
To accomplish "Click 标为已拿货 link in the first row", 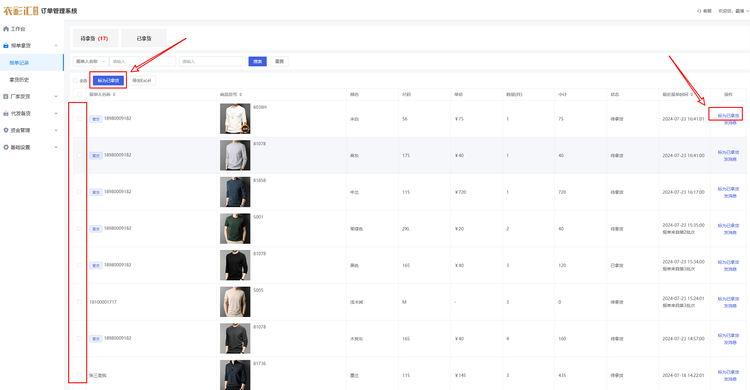I will [x=728, y=115].
